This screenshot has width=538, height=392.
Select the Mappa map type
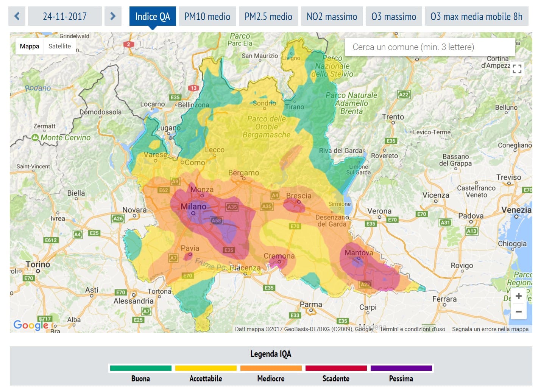[30, 46]
